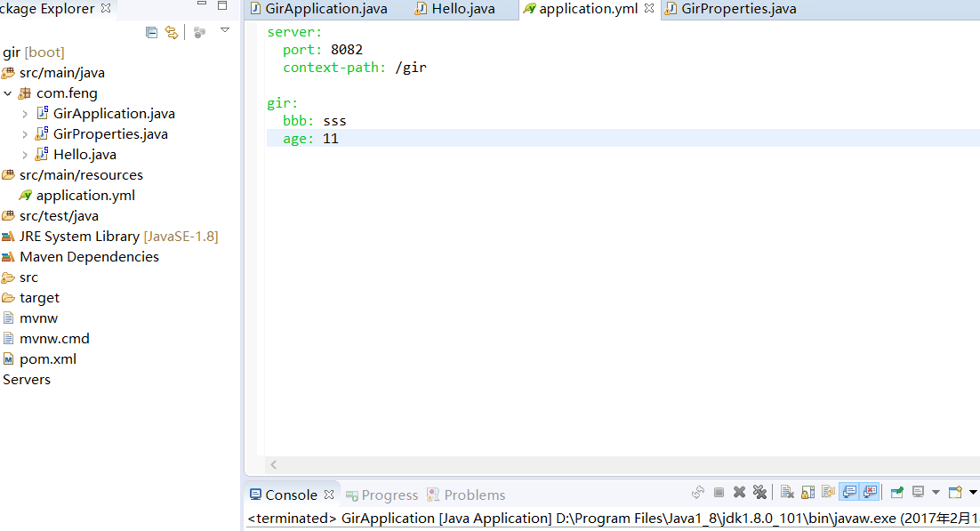Select the src/test/java folder
The image size is (980, 531).
(x=59, y=216)
